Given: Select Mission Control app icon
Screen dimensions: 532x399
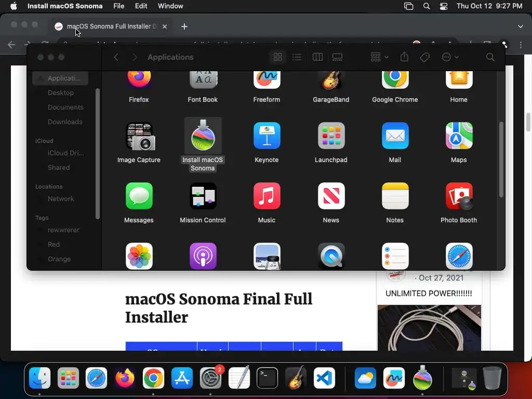Looking at the screenshot, I should click(x=203, y=196).
